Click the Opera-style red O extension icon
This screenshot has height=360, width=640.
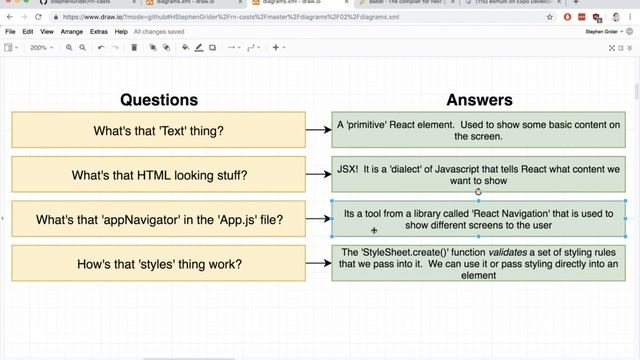click(x=567, y=17)
